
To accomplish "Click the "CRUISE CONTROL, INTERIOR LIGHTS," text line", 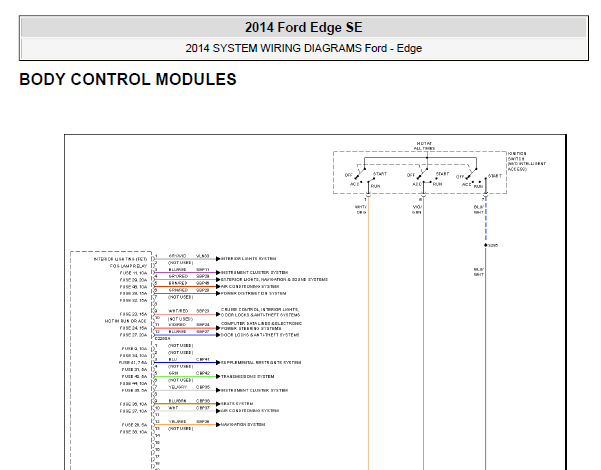I will 260,309.
